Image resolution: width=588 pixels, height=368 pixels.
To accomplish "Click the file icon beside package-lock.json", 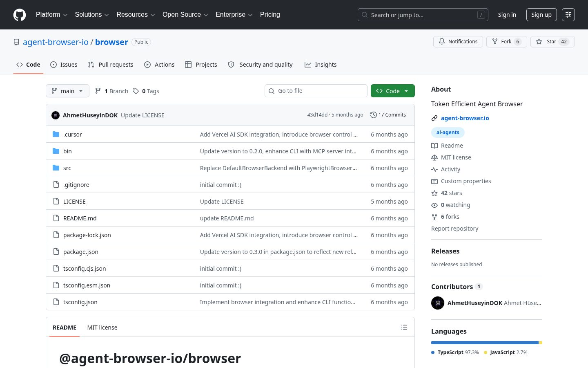I will 56,235.
